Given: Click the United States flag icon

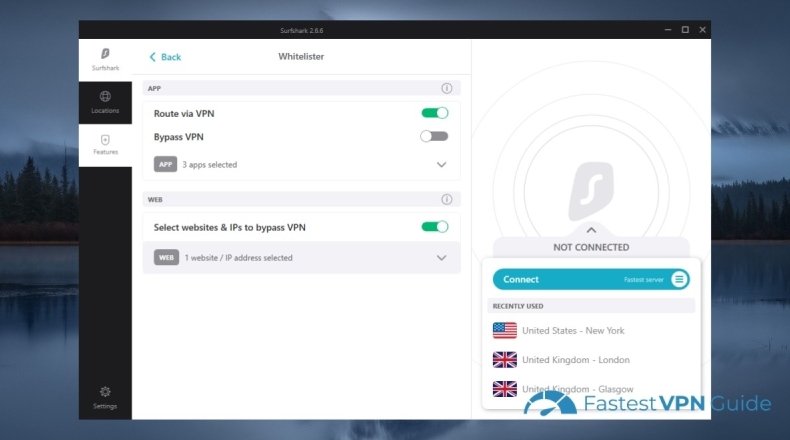Looking at the screenshot, I should (x=504, y=331).
